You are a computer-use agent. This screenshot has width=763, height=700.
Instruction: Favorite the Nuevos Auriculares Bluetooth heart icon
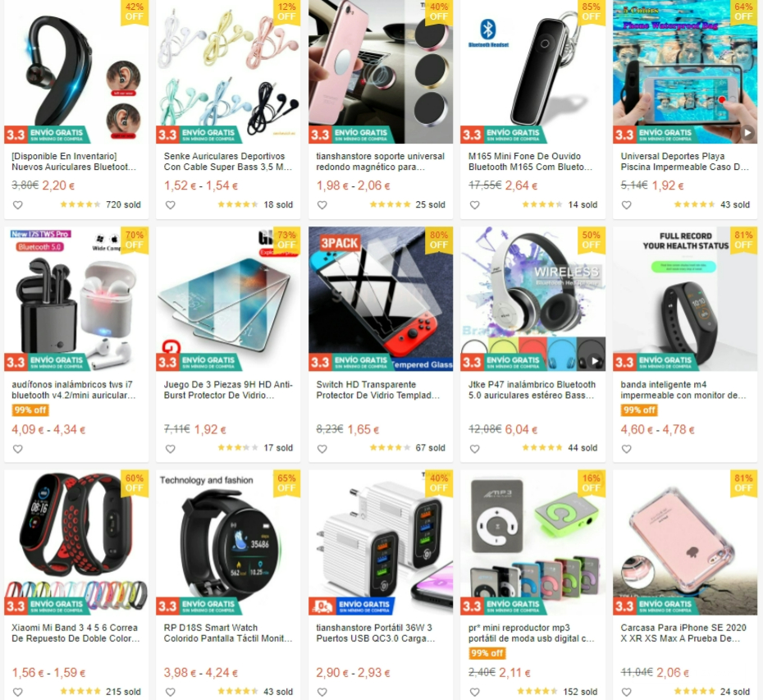[17, 205]
